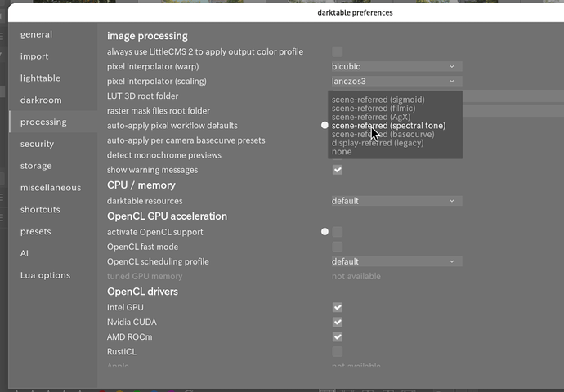564x392 pixels.
Task: Uncheck AMD ROCm driver checkbox
Action: 338,337
